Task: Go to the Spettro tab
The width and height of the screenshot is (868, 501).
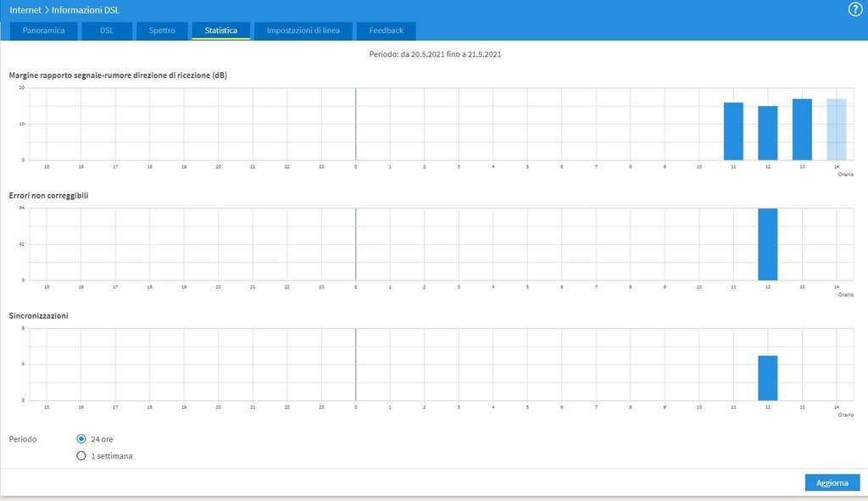Action: 162,31
